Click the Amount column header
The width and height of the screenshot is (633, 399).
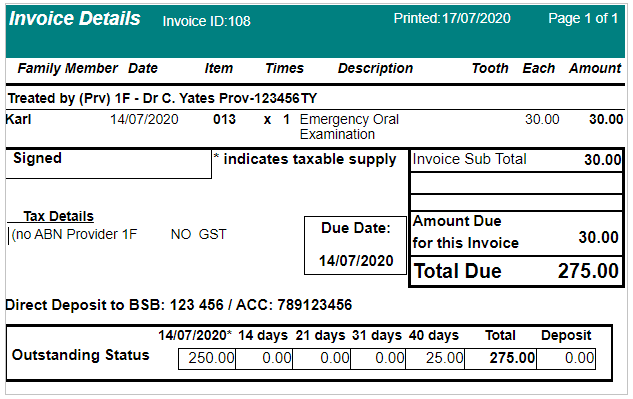[x=595, y=68]
